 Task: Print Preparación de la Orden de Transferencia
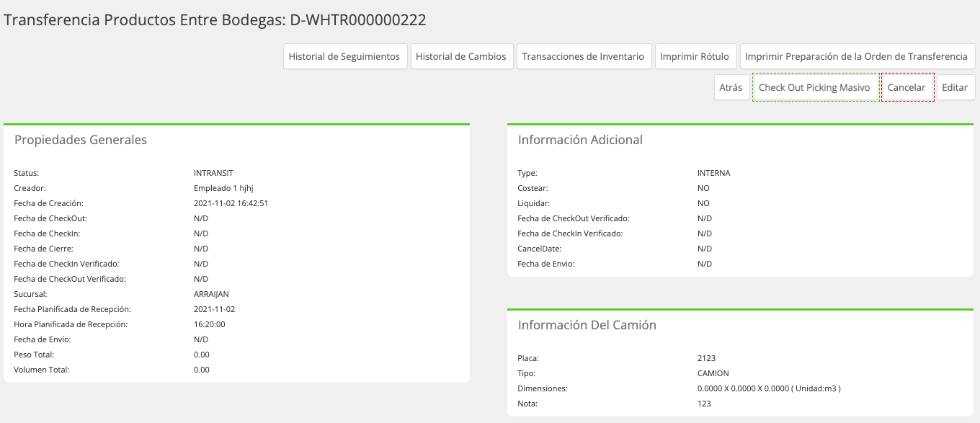pos(857,56)
